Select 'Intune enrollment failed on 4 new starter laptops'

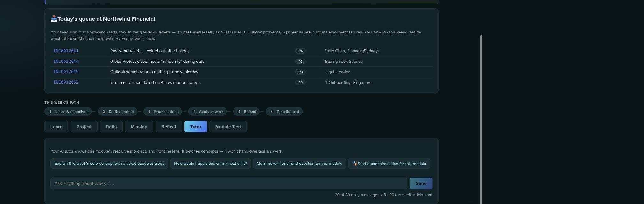coord(155,83)
